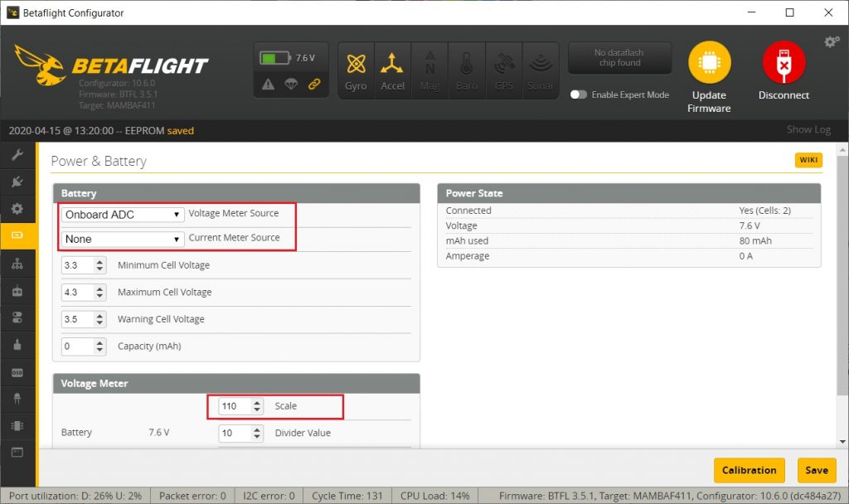Viewport: 849px width, 504px height.
Task: Decrease Divider Value with the down arrow
Action: [x=257, y=437]
